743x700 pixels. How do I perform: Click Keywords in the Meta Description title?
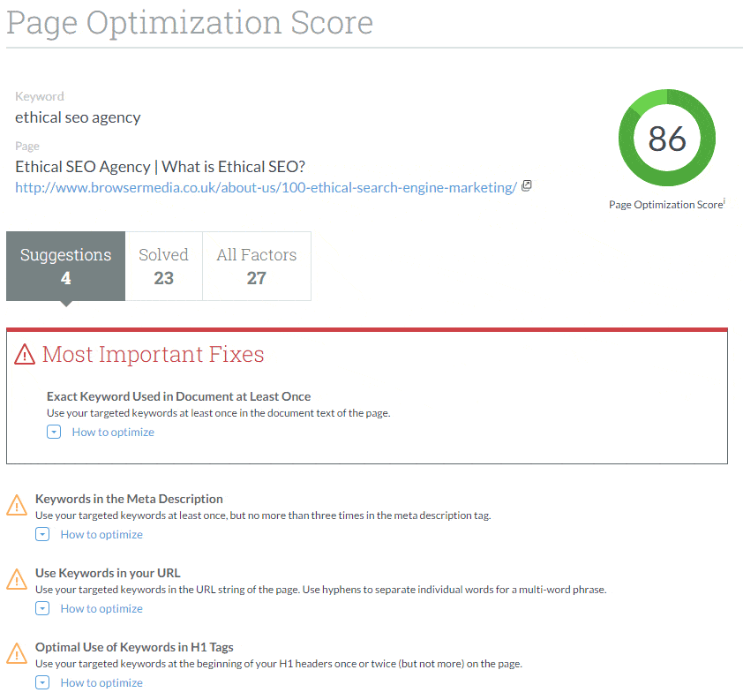pyautogui.click(x=129, y=499)
